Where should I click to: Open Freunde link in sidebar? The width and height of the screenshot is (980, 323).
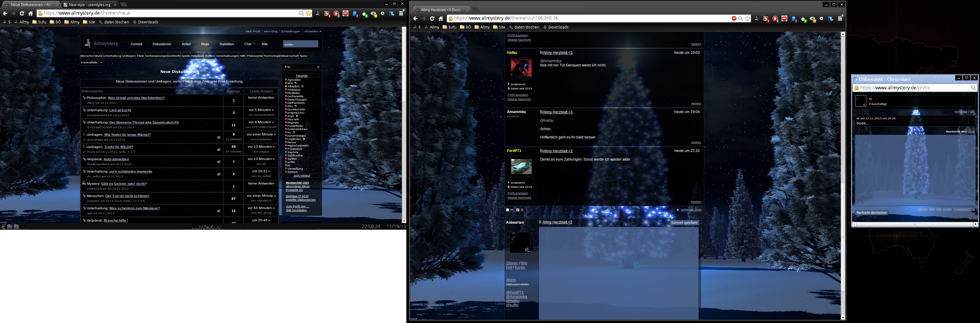302,75
